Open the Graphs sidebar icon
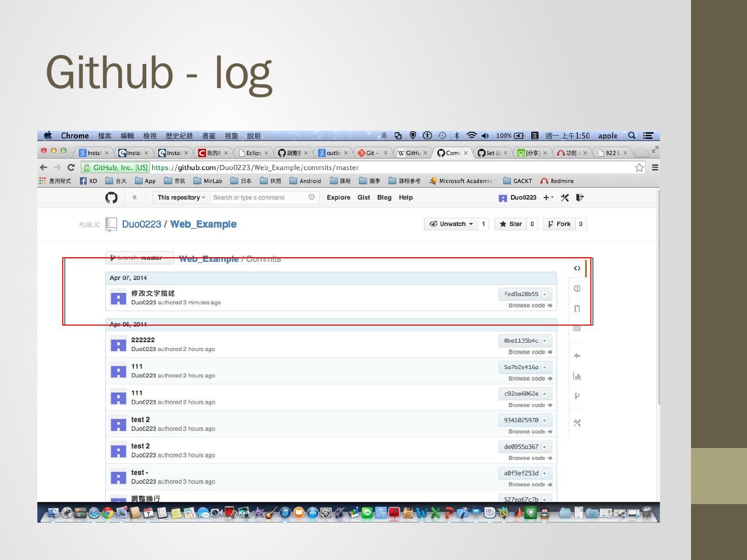 click(x=577, y=376)
